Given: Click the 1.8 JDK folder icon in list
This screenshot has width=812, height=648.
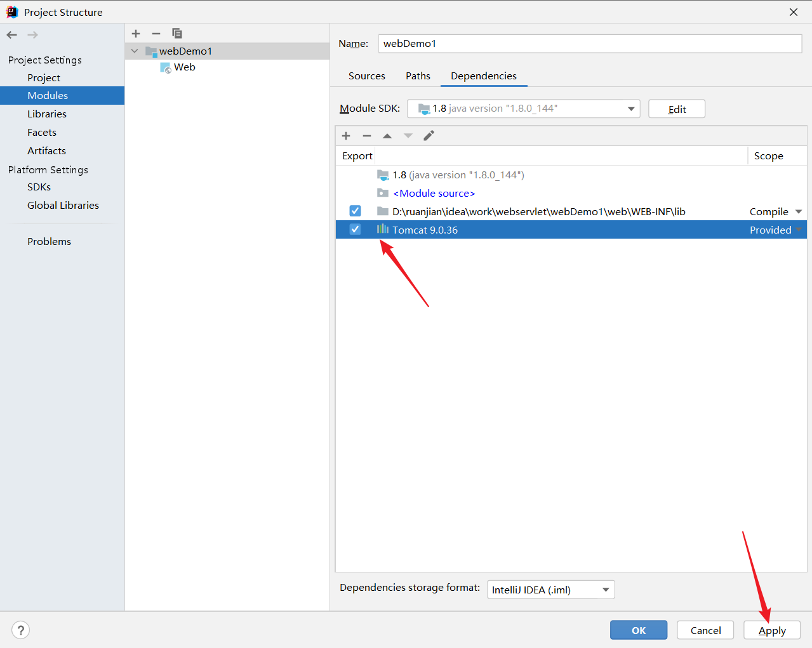Looking at the screenshot, I should (383, 175).
